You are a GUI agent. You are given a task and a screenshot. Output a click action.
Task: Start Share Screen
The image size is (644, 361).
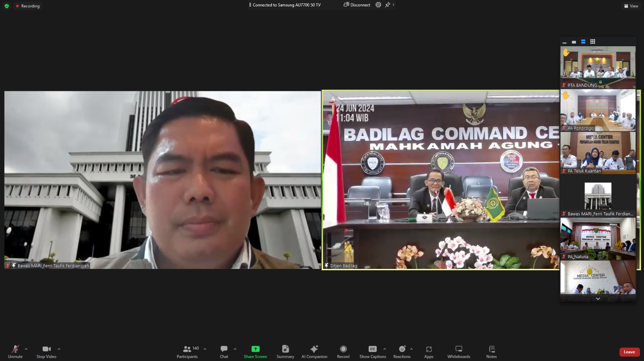(255, 351)
